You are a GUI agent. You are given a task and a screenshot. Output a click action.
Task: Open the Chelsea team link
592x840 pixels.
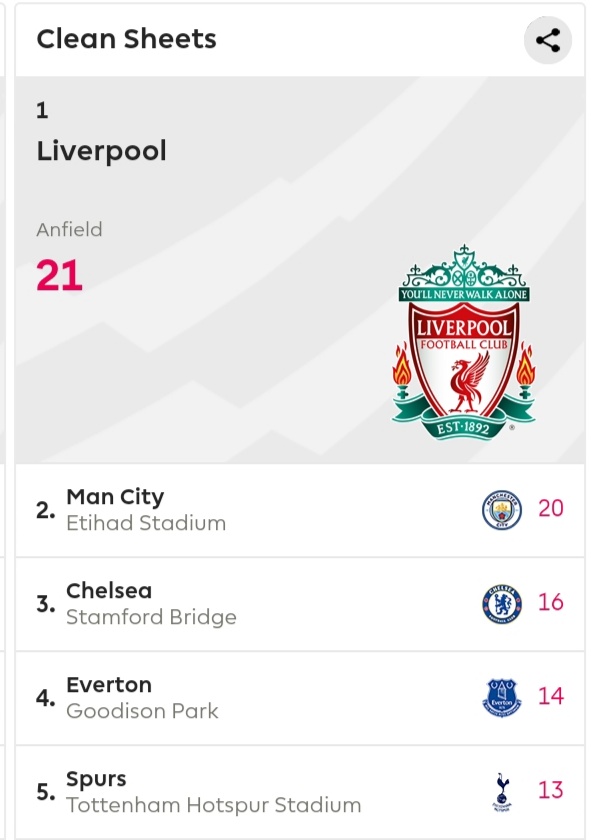click(x=109, y=590)
